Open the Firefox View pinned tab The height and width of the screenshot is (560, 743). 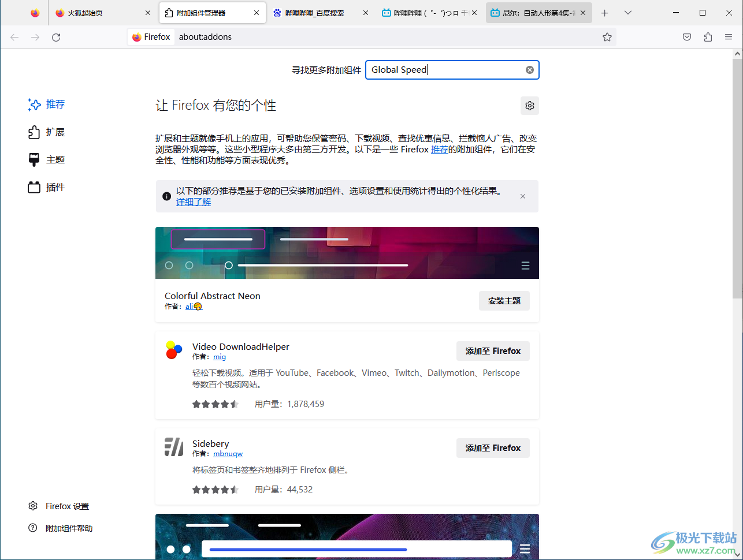(35, 13)
